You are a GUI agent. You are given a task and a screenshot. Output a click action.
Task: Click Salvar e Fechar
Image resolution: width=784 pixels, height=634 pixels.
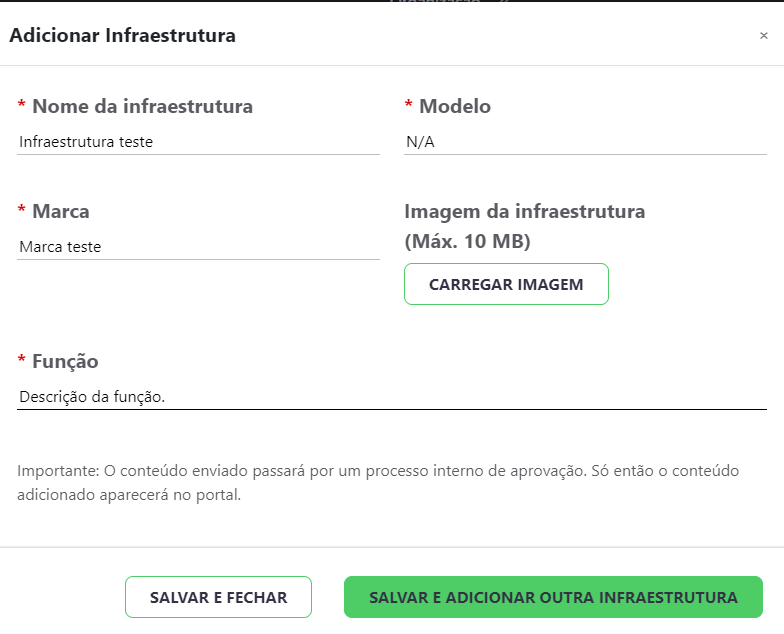(x=218, y=597)
